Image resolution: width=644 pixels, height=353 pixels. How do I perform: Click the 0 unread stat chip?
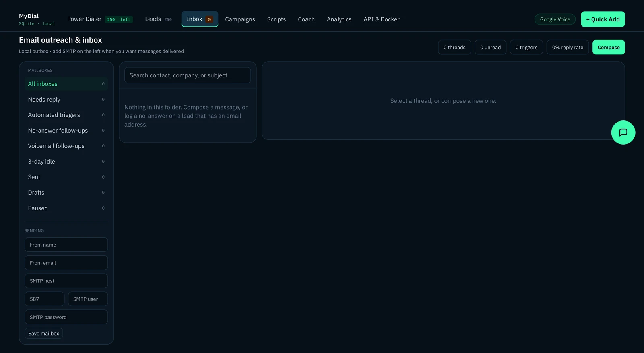(490, 47)
